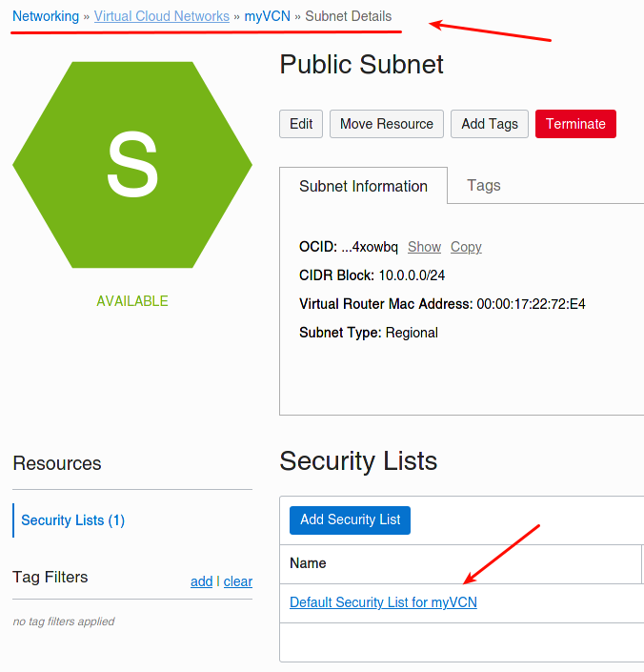Show the full OCID
644x672 pixels.
424,247
